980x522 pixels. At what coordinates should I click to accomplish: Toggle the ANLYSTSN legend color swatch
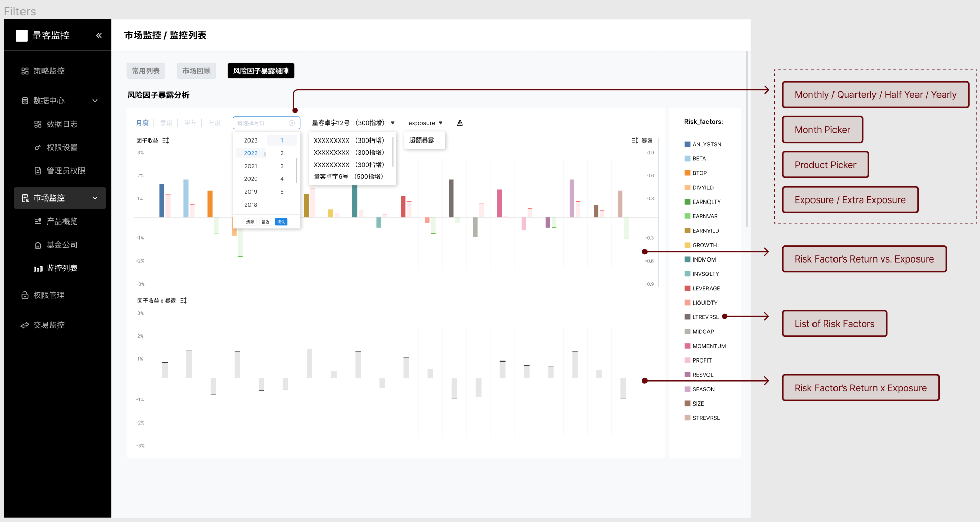pyautogui.click(x=687, y=145)
